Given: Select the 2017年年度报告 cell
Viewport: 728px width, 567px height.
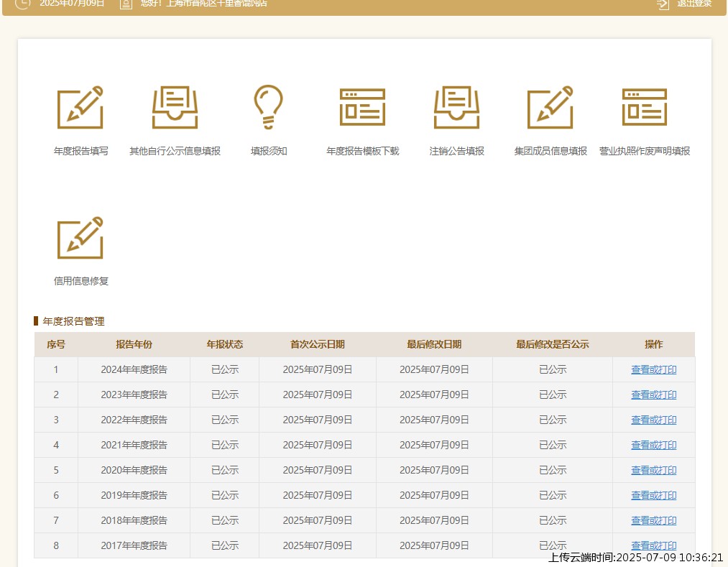Looking at the screenshot, I should (x=134, y=545).
